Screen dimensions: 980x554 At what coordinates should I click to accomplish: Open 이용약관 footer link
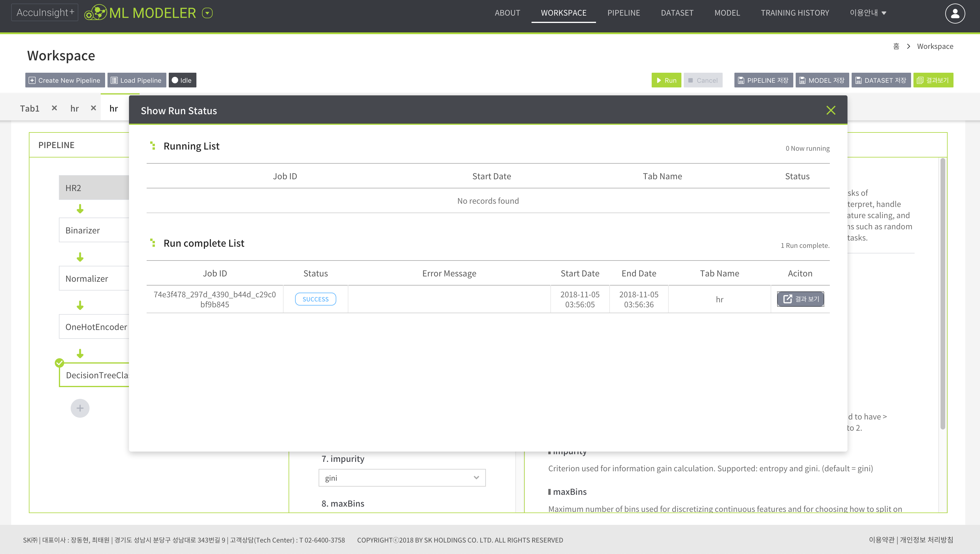tap(881, 540)
